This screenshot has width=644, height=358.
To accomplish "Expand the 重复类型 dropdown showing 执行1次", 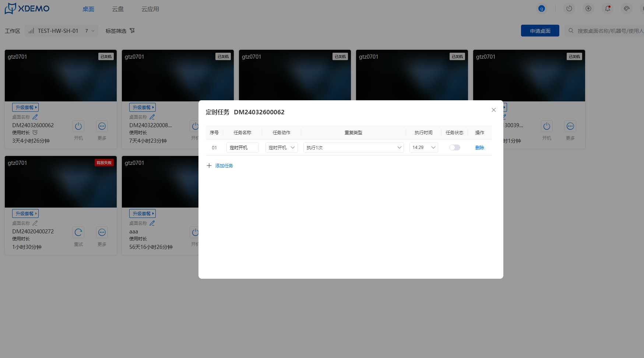I will pyautogui.click(x=353, y=147).
